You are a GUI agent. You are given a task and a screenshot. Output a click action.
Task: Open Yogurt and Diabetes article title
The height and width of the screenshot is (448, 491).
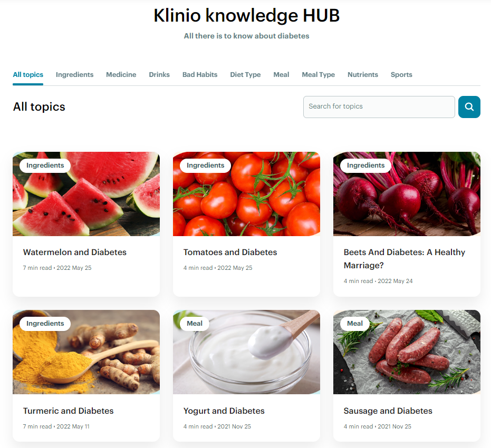point(224,411)
